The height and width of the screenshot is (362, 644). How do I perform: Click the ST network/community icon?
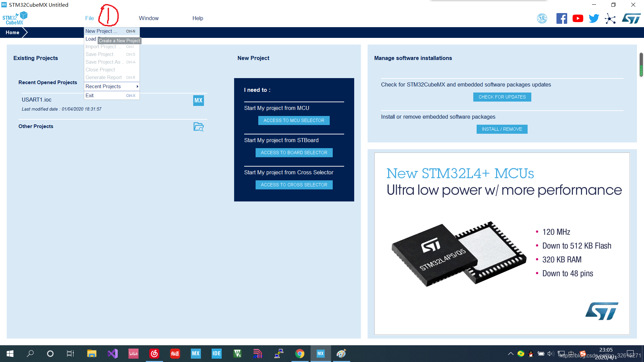pyautogui.click(x=610, y=18)
